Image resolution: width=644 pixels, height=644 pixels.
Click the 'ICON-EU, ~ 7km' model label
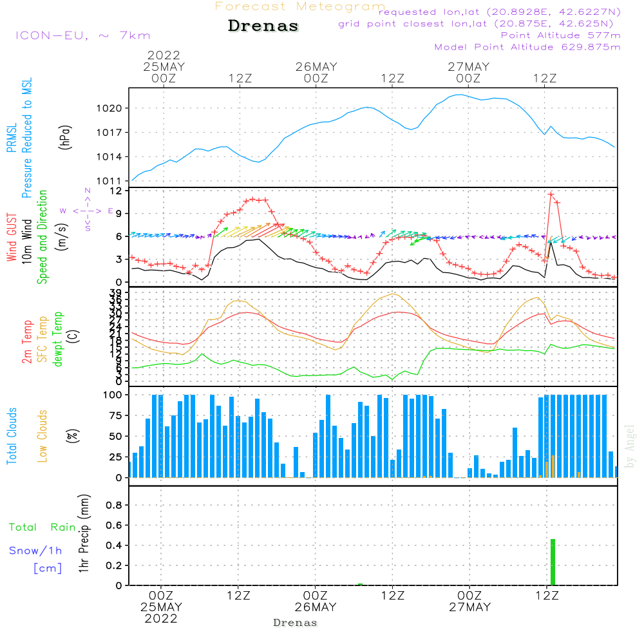click(83, 35)
